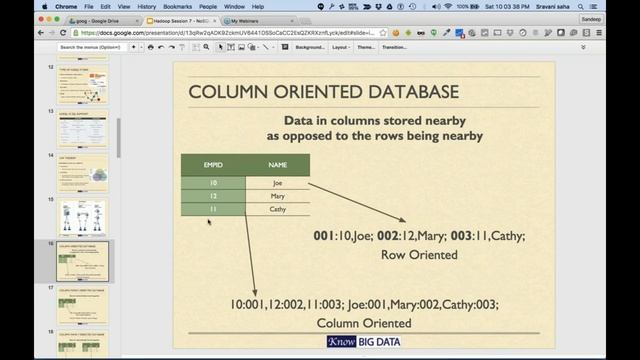Select the Line tool icon

[265, 47]
